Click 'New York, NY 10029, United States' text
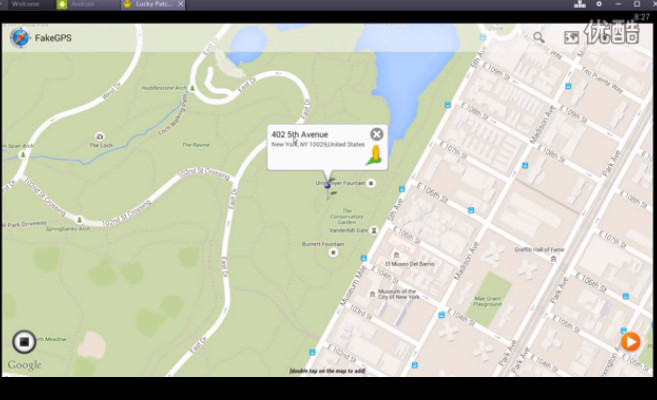The image size is (657, 400). coord(318,145)
